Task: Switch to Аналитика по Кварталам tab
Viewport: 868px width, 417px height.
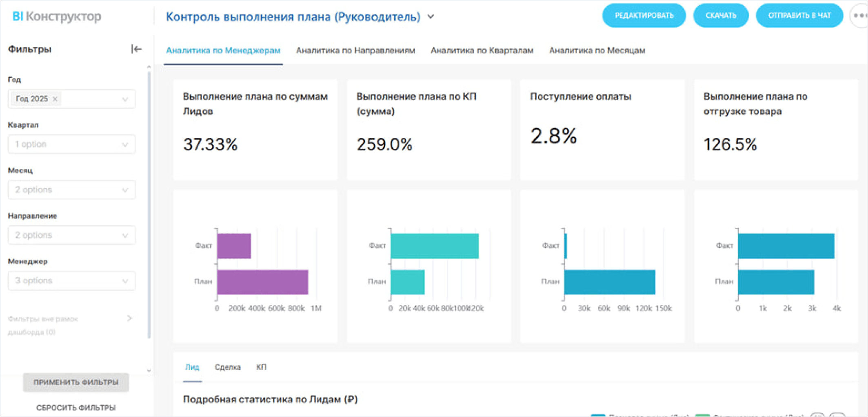Action: pyautogui.click(x=482, y=51)
